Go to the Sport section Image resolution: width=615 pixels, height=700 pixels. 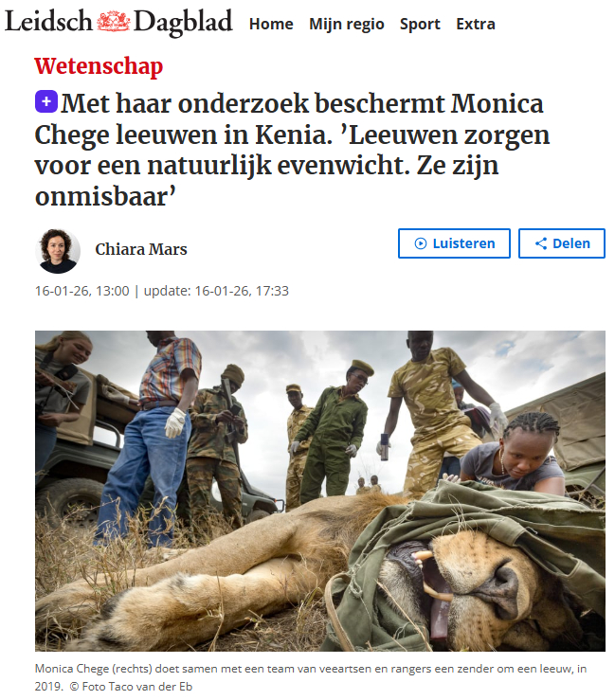(x=420, y=24)
